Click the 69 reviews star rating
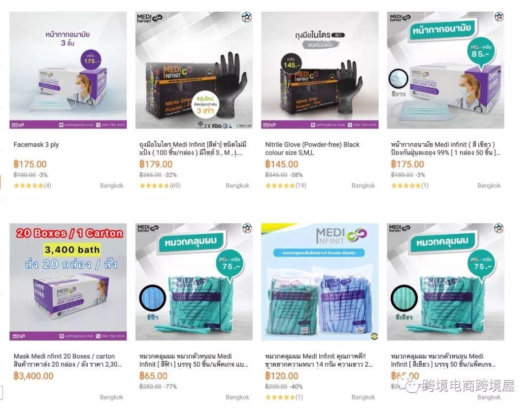Image resolution: width=532 pixels, height=409 pixels. point(160,186)
